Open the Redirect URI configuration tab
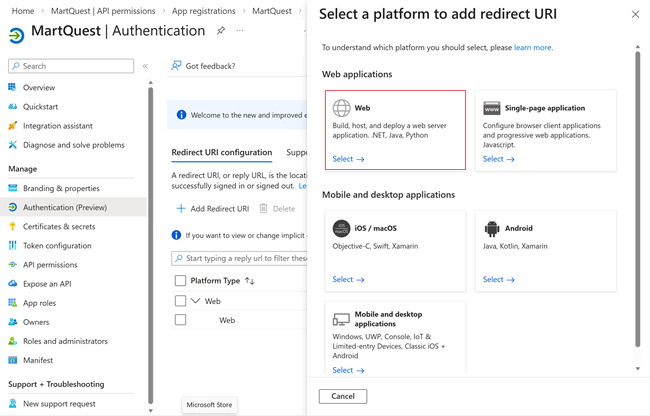Screen dimensions: 650x416 pos(222,152)
